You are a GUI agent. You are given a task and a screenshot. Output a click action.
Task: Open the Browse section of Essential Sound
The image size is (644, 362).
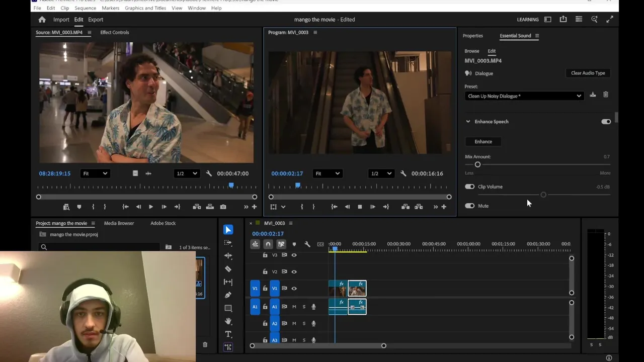(x=472, y=51)
